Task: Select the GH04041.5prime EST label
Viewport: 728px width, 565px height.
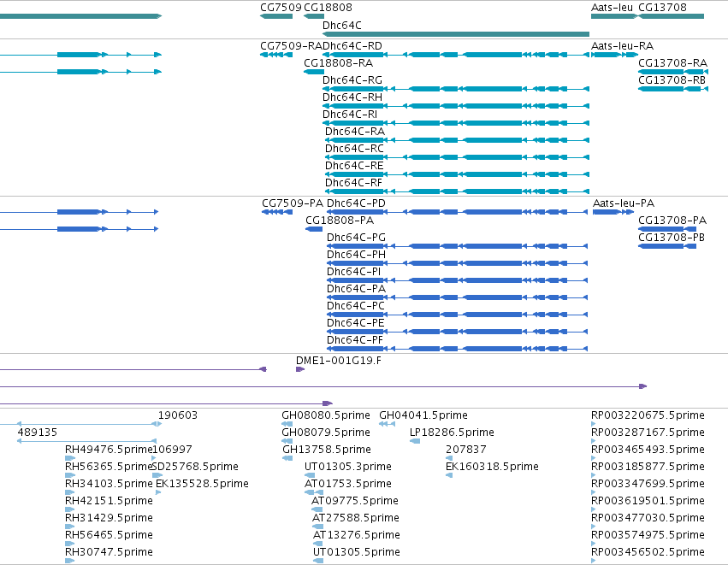Action: point(423,415)
